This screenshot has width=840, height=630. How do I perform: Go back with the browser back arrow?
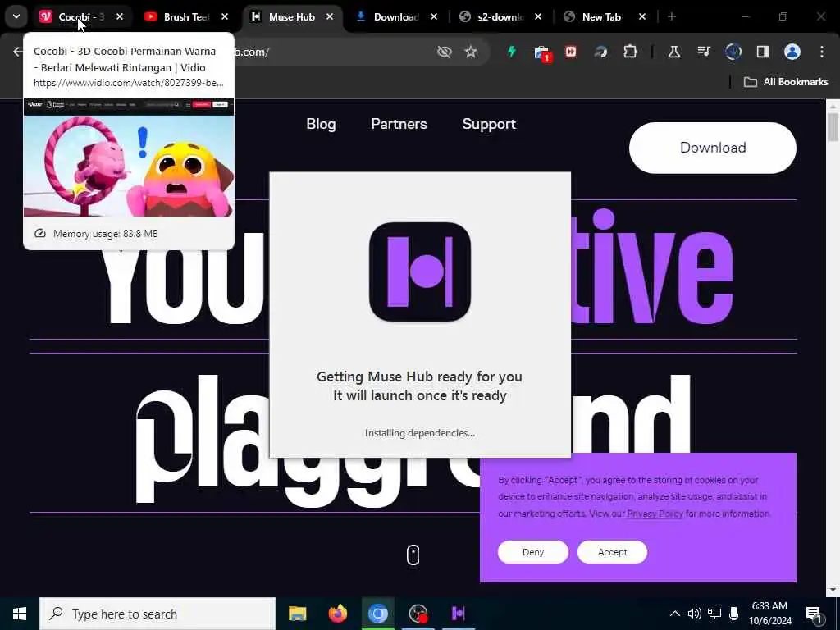click(x=18, y=52)
